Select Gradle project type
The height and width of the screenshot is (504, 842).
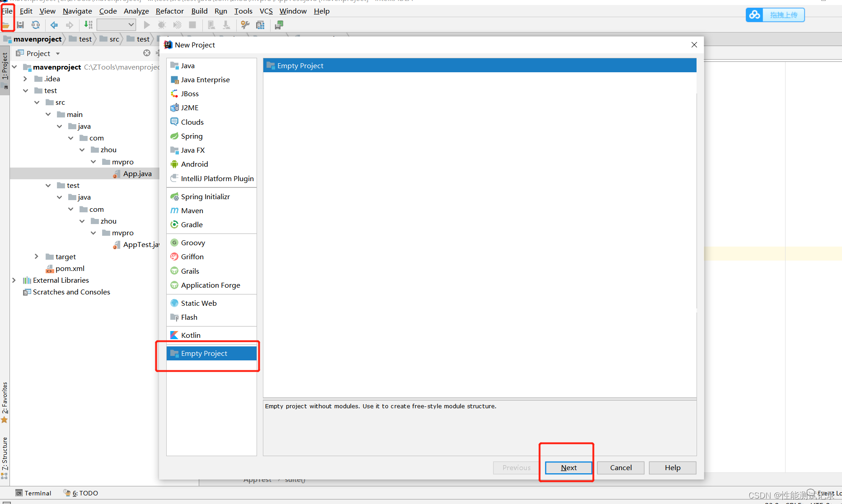coord(211,225)
